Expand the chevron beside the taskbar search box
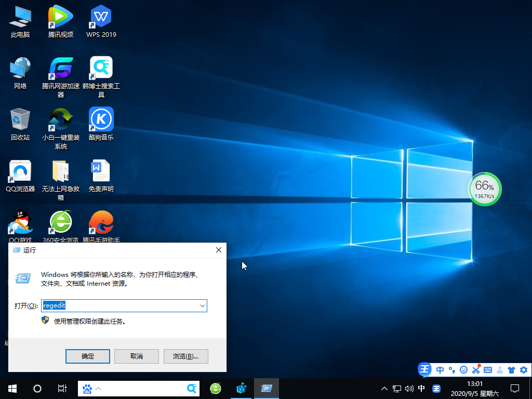The height and width of the screenshot is (399, 532). pyautogui.click(x=98, y=388)
